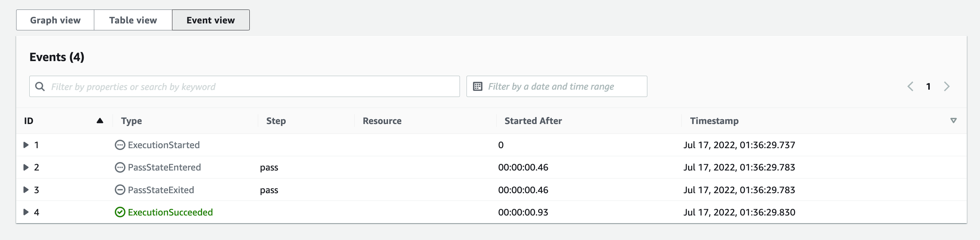Toggle Timestamp column sort arrow
This screenshot has height=240, width=980.
(x=953, y=120)
